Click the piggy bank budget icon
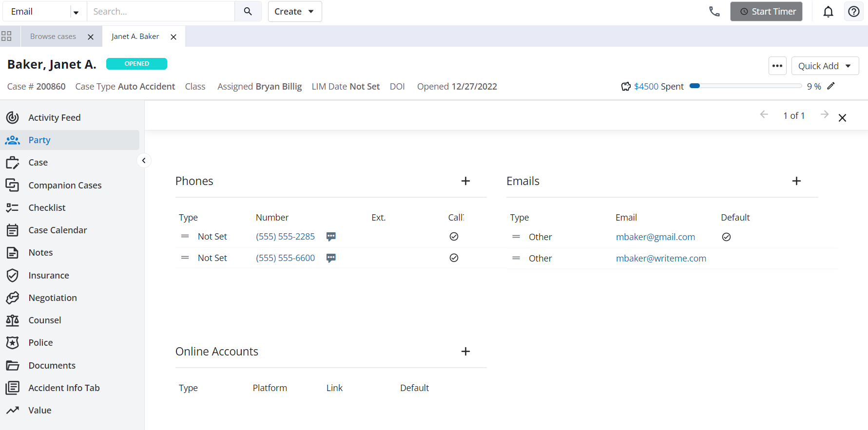The height and width of the screenshot is (430, 868). coord(626,86)
